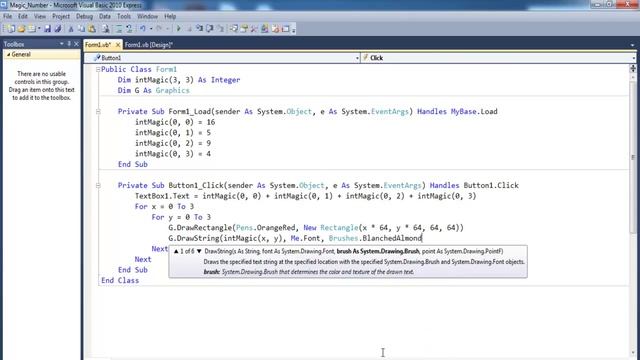This screenshot has width=640, height=360.
Task: Open the Click method name dropdown
Action: pos(634,58)
